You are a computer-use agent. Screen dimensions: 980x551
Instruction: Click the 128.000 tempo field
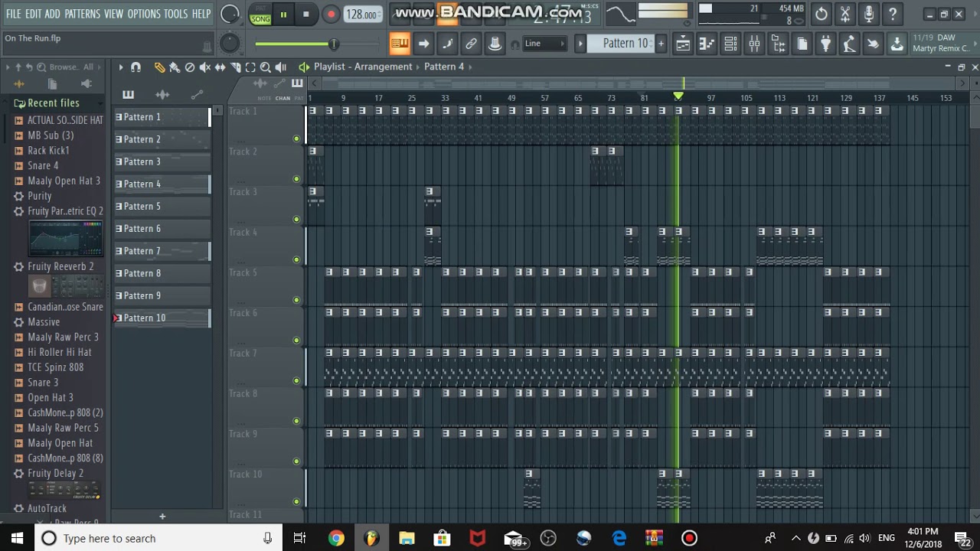(362, 15)
